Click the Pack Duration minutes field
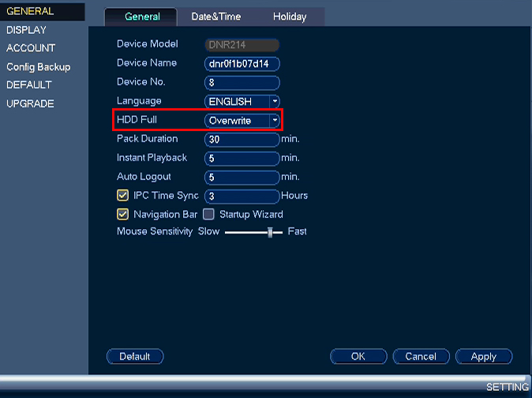The height and width of the screenshot is (398, 532). click(x=242, y=140)
